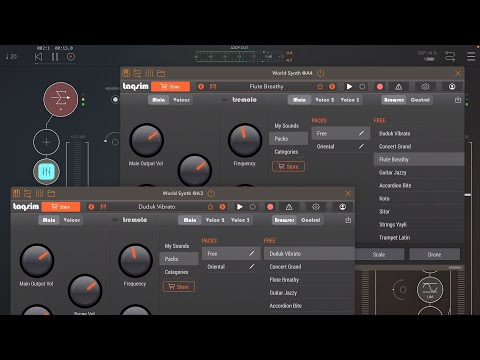The image size is (480, 360).
Task: Open presets folder icon in World Synth A3 window
Action: coord(51,193)
